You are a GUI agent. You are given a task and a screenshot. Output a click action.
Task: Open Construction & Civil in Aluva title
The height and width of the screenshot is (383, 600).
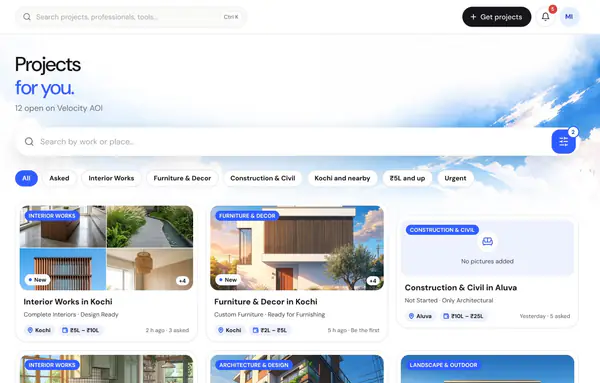(x=461, y=288)
